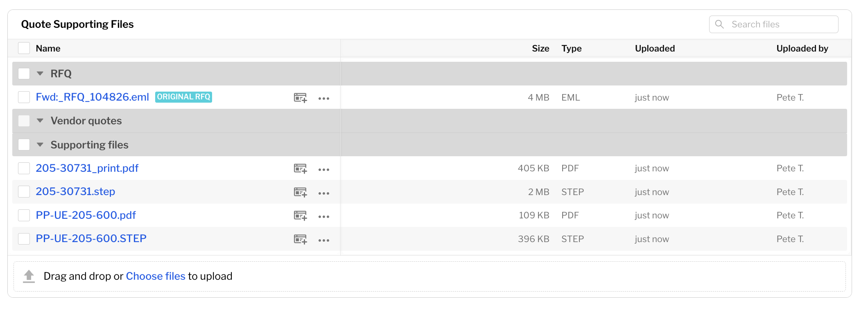Collapse the Vendor quotes section

tap(40, 121)
